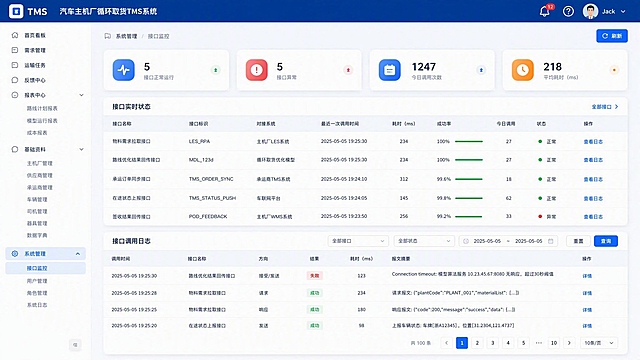Open 全部接口 link with chevron
Screen dimensions: 640x360
pyautogui.click(x=605, y=107)
